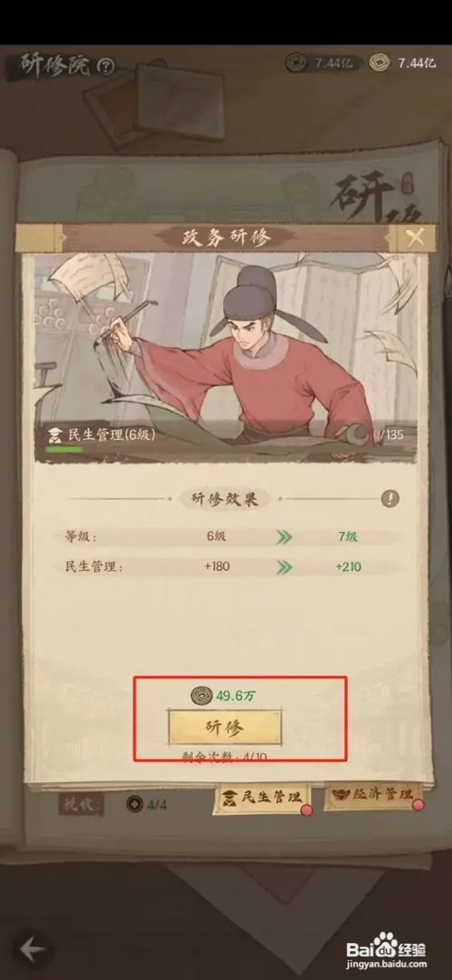Tap the 政务研修 dialog title banner

pos(225,238)
